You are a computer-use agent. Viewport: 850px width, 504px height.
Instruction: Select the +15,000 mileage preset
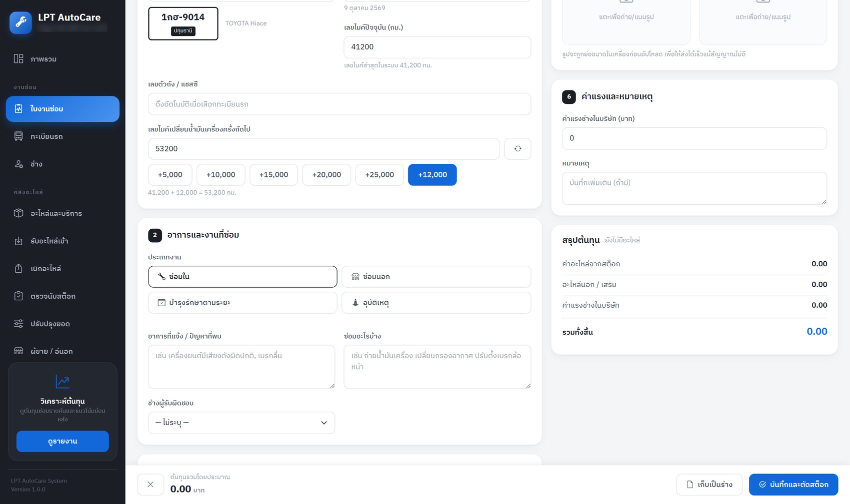pyautogui.click(x=273, y=175)
